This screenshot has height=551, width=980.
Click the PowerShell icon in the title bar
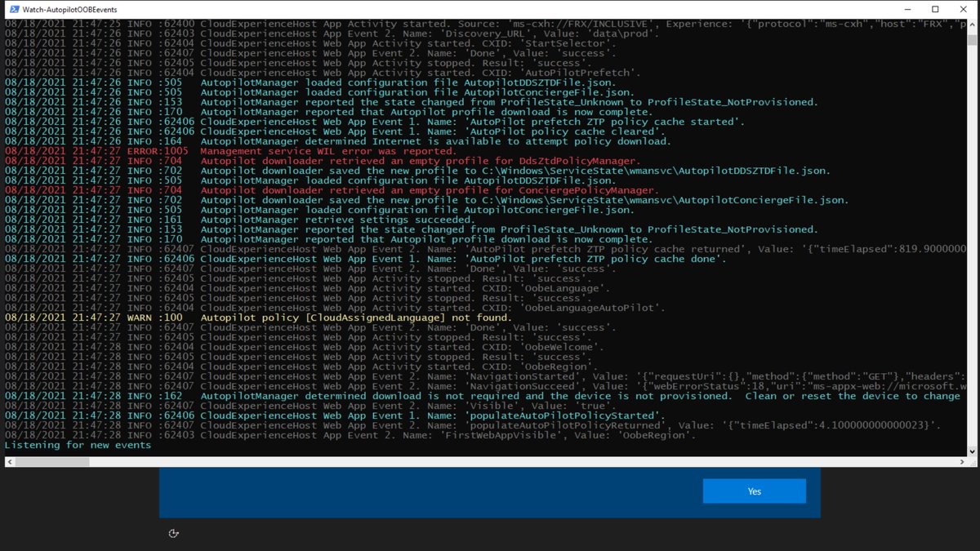pos(14,9)
